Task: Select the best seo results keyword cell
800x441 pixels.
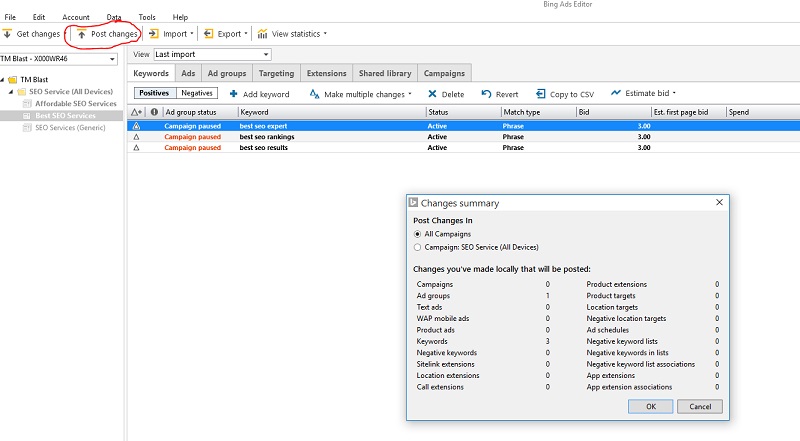Action: tap(264, 148)
